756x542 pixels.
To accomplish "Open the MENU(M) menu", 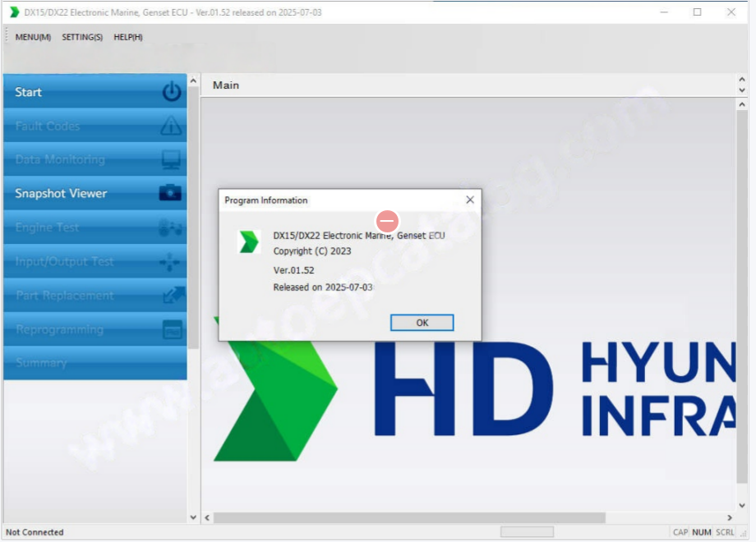I will coord(33,37).
